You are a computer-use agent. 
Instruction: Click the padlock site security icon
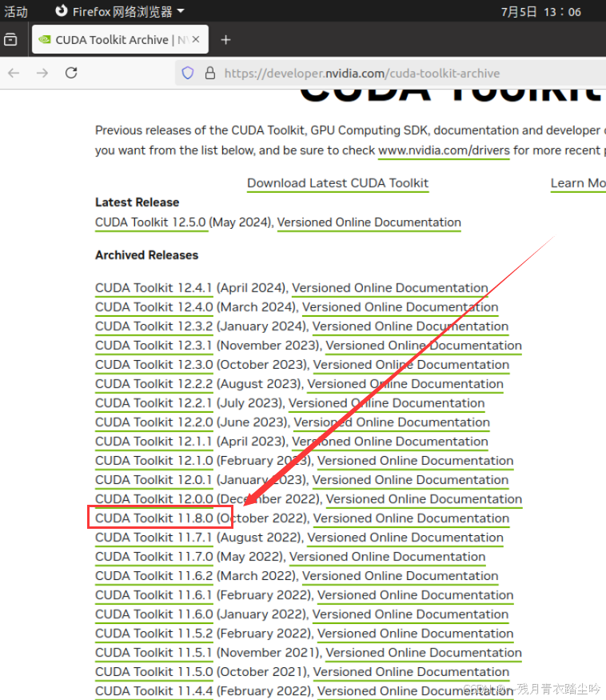[210, 73]
